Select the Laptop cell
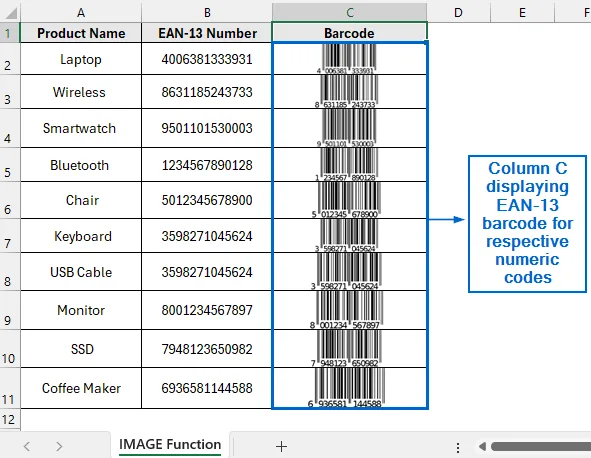 pyautogui.click(x=81, y=59)
